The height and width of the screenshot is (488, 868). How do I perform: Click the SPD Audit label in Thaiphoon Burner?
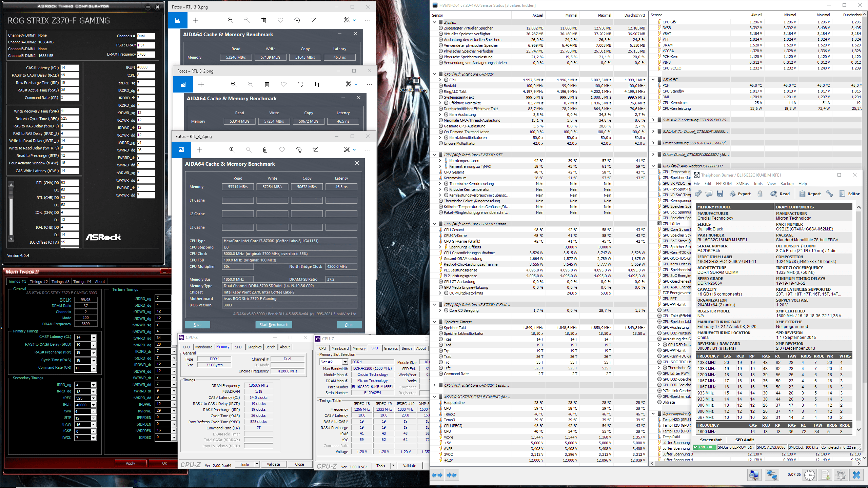pyautogui.click(x=745, y=440)
